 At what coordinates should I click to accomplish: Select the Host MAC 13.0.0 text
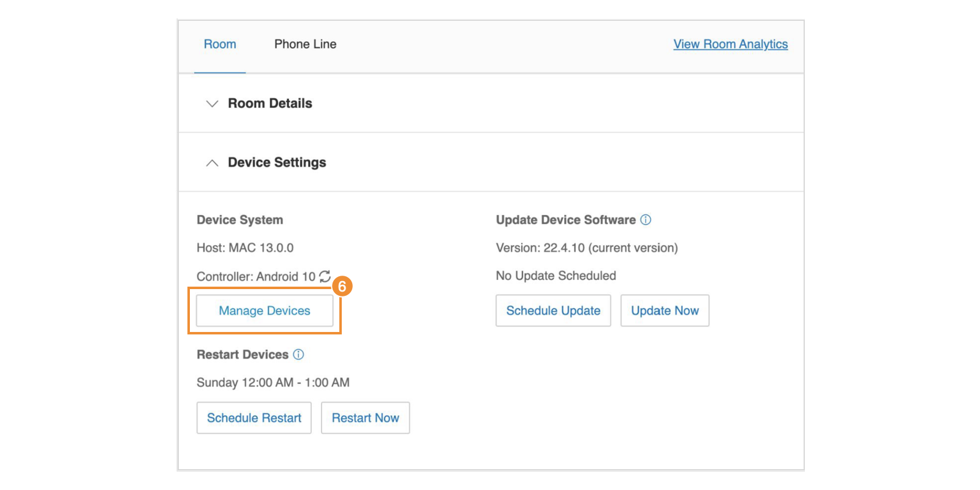(x=245, y=248)
